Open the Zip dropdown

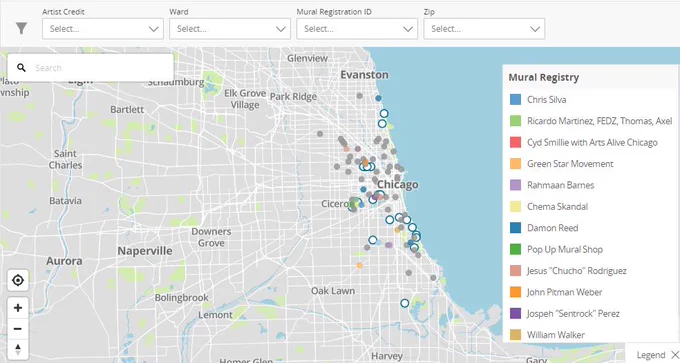point(484,29)
